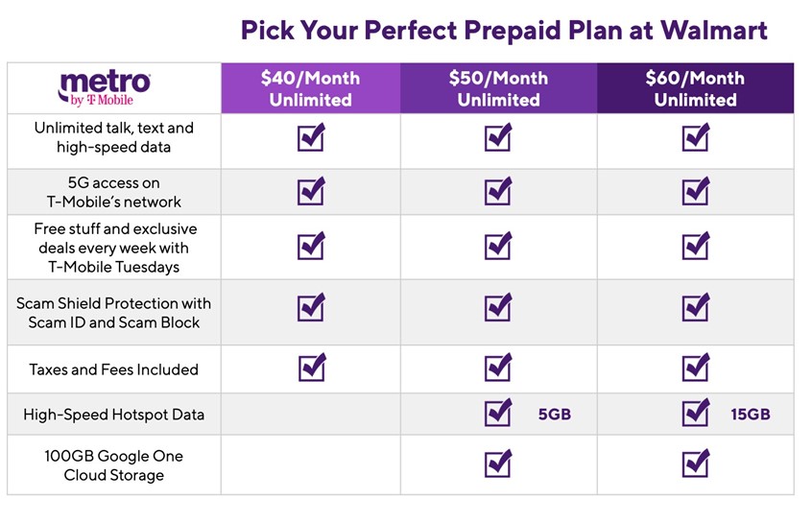
Task: Select the $40/Month Unlimited plan header
Action: [310, 88]
